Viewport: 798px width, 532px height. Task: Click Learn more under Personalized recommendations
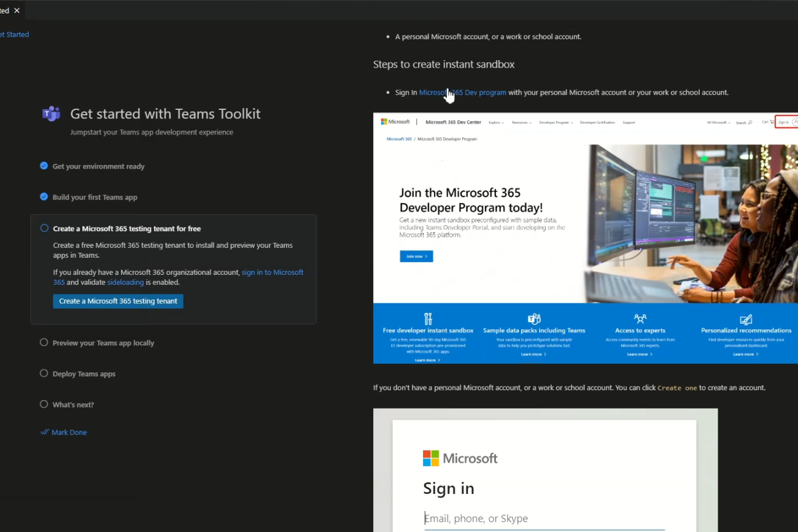coord(746,355)
